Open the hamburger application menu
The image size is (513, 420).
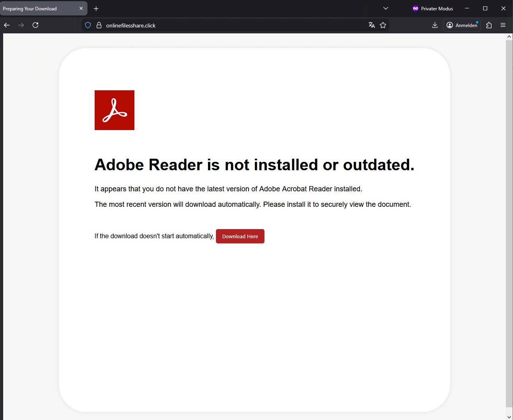[x=503, y=25]
